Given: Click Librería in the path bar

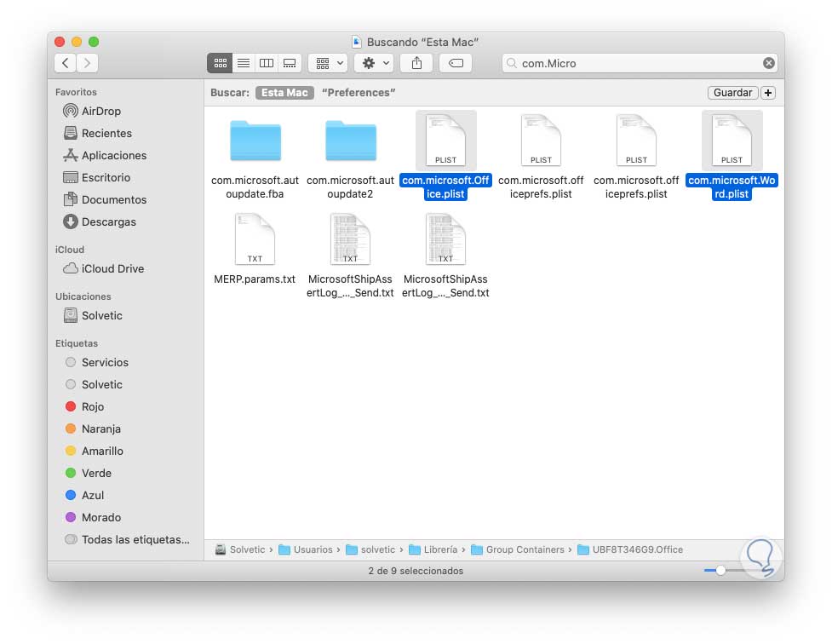Looking at the screenshot, I should [x=433, y=550].
